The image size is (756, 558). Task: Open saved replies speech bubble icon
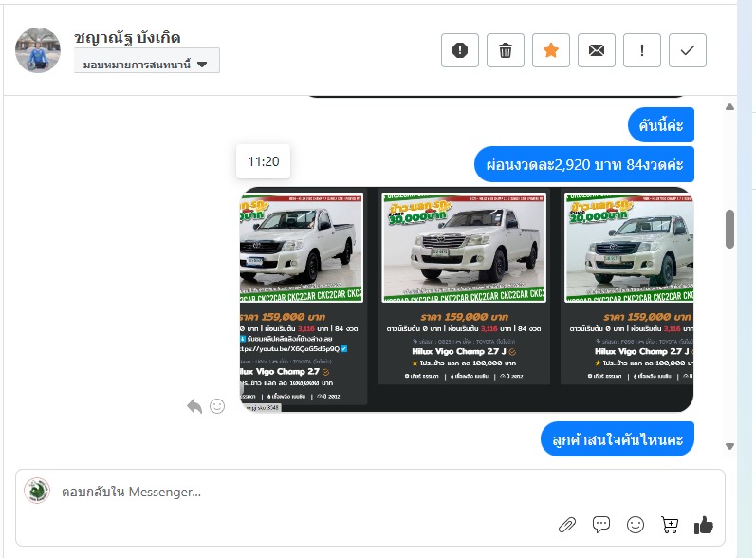pyautogui.click(x=601, y=525)
